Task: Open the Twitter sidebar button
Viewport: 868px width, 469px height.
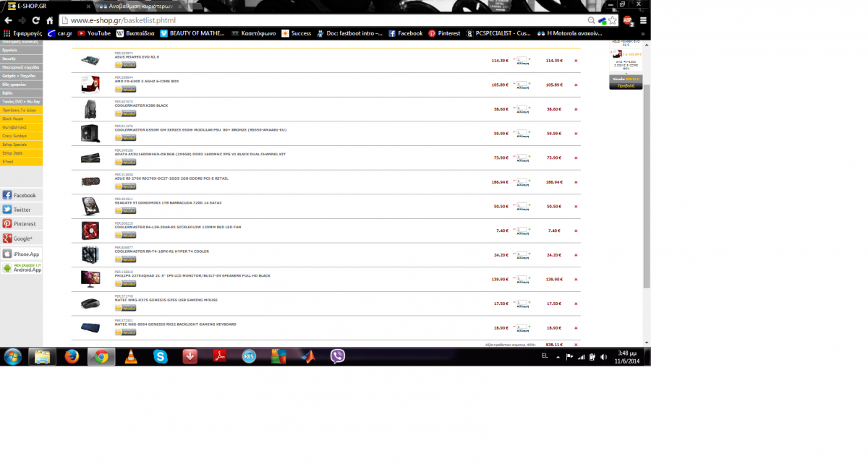Action: coord(21,210)
